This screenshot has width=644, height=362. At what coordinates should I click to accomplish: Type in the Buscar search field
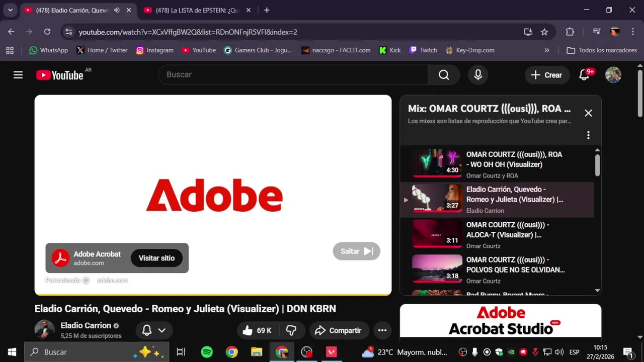tap(293, 75)
